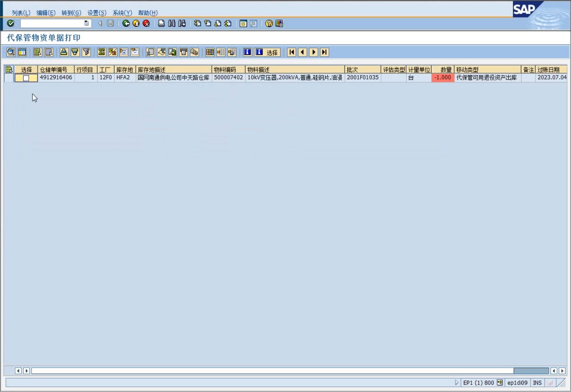Screen dimensions: 571x392
Task: Toggle INS insert mode in status bar
Action: pyautogui.click(x=537, y=383)
